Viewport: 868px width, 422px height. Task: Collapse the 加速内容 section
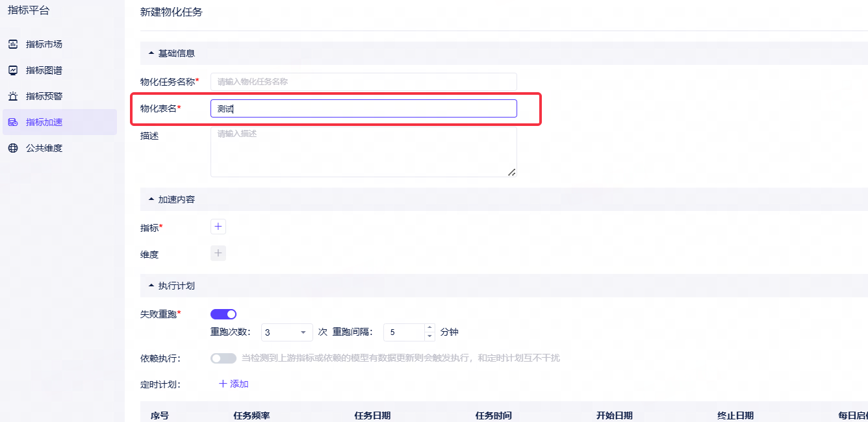click(x=152, y=199)
